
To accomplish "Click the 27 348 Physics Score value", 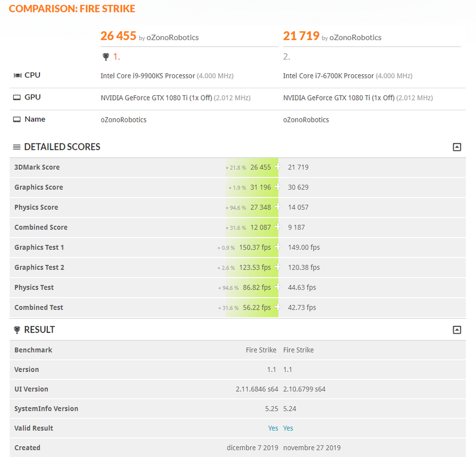I will pos(260,207).
